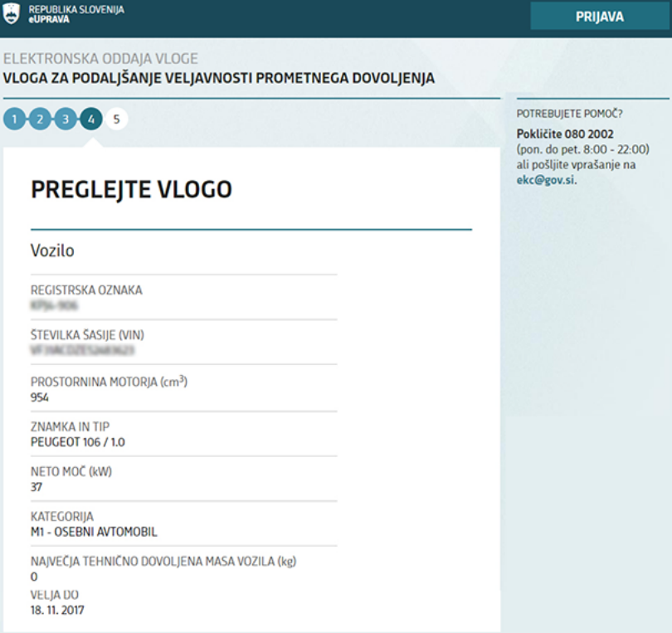Select the blurred registration plate value
This screenshot has height=633, width=672.
54,305
